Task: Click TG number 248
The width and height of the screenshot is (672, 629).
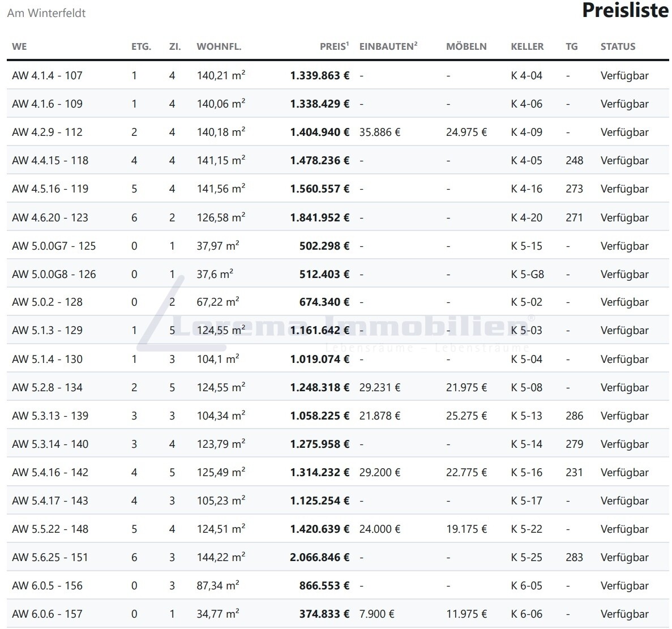Action: [x=574, y=160]
